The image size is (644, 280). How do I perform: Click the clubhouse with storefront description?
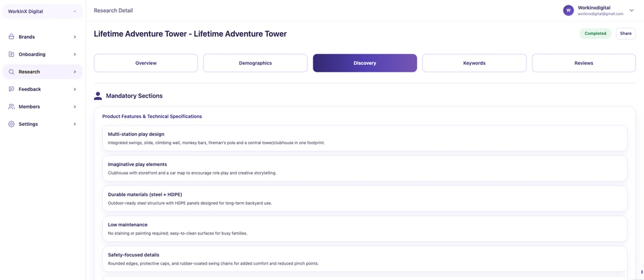(192, 173)
